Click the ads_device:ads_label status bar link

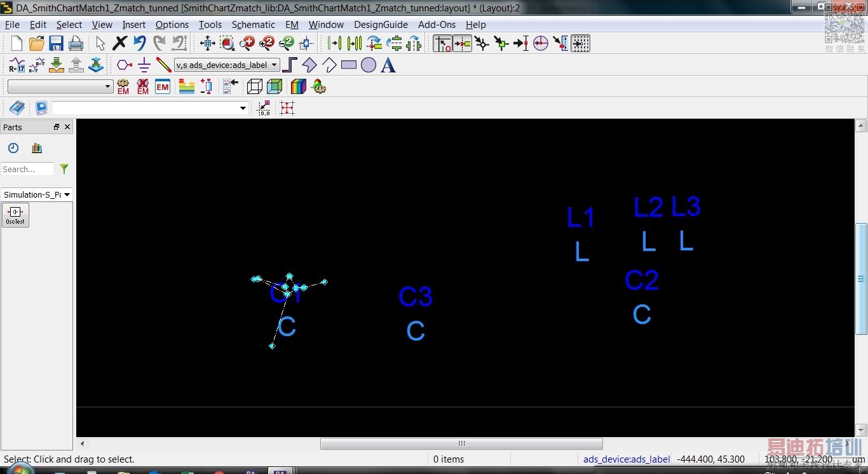tap(627, 459)
